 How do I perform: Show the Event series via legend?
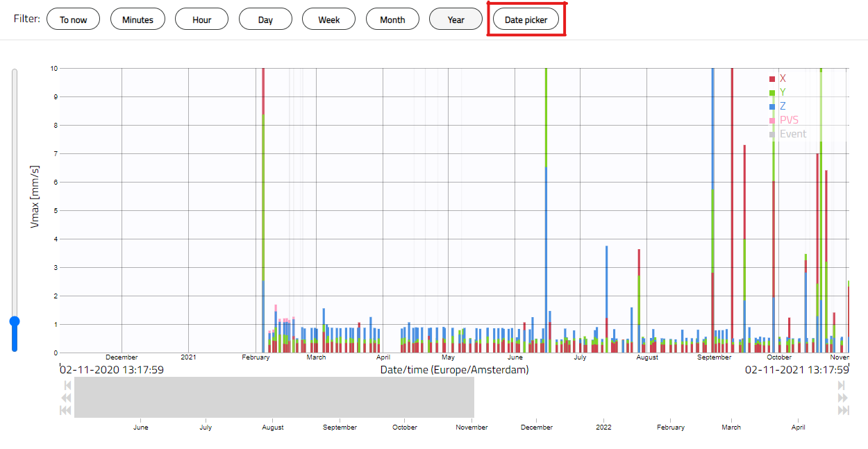[x=787, y=134]
